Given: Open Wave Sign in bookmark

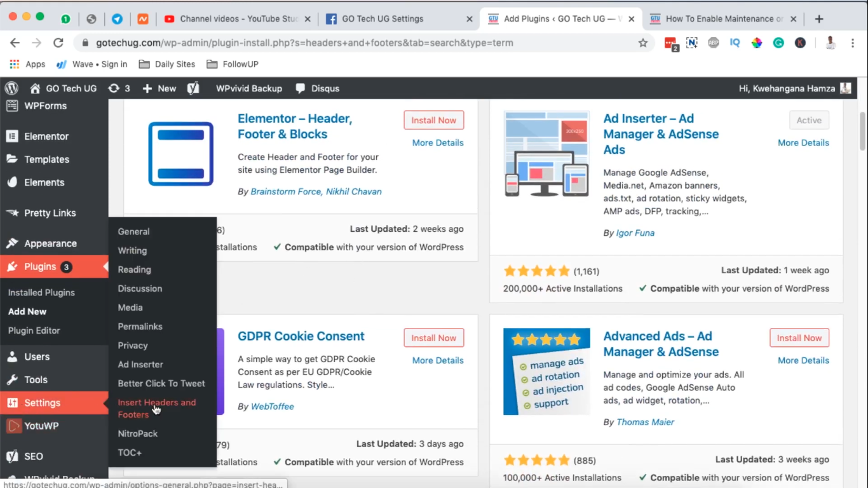Looking at the screenshot, I should [x=92, y=64].
